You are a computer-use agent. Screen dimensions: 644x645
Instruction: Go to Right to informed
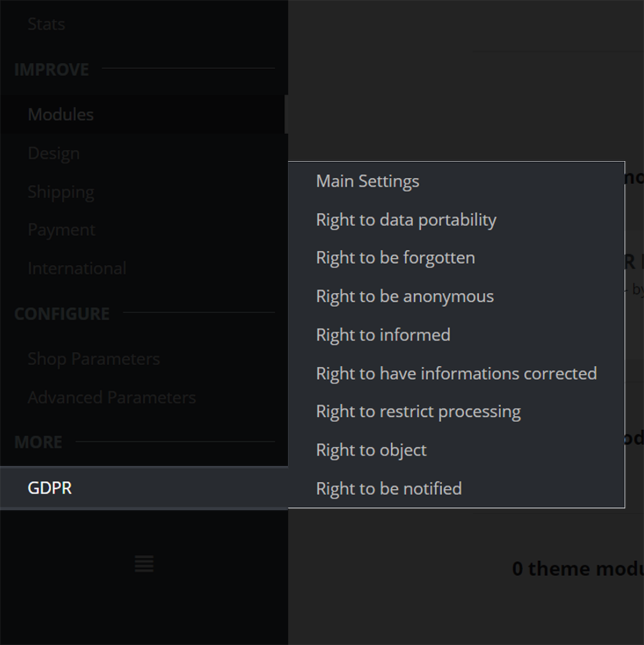coord(383,335)
